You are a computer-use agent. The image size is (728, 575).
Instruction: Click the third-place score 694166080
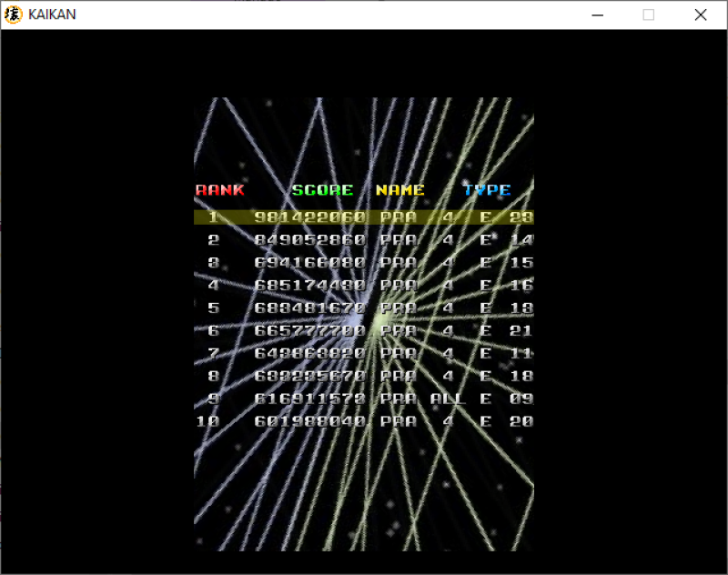pyautogui.click(x=309, y=263)
